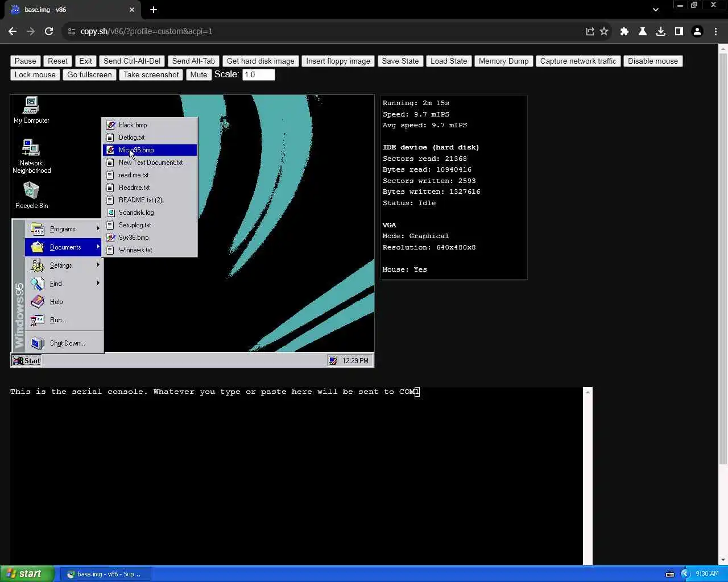728x582 pixels.
Task: Click the Shut Down icon
Action: (x=38, y=343)
